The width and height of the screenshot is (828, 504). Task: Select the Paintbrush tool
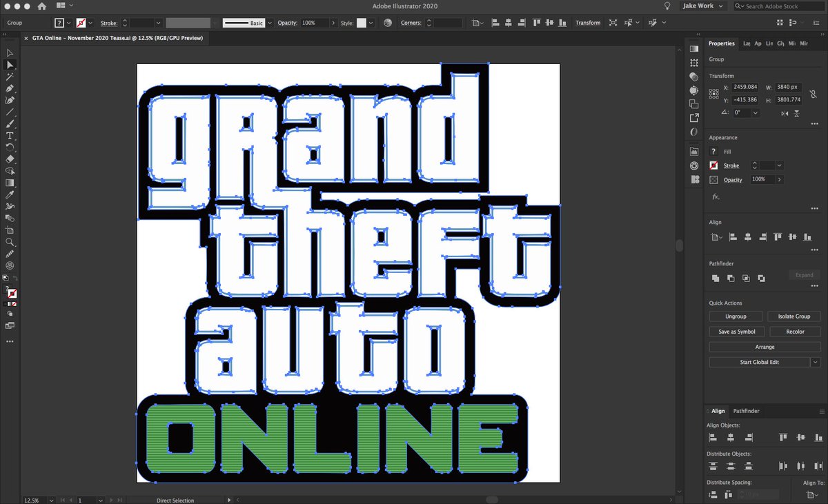pos(10,123)
